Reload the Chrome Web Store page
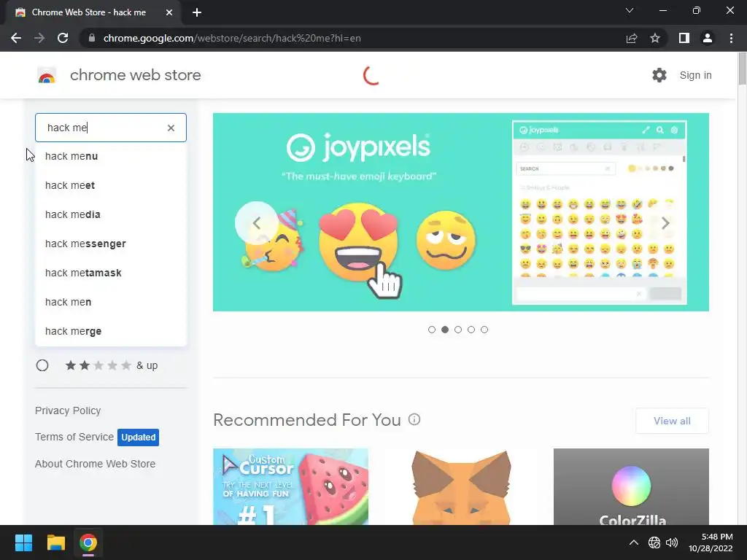Image resolution: width=747 pixels, height=560 pixels. click(x=63, y=38)
